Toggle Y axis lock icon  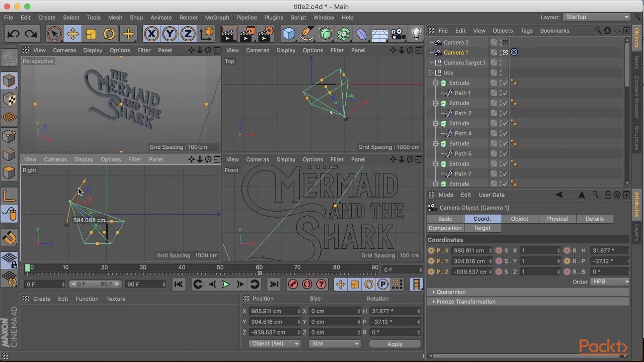click(x=170, y=34)
